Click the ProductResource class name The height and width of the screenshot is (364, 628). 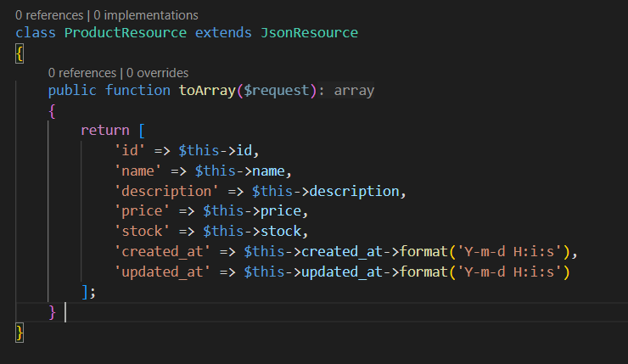pyautogui.click(x=126, y=32)
